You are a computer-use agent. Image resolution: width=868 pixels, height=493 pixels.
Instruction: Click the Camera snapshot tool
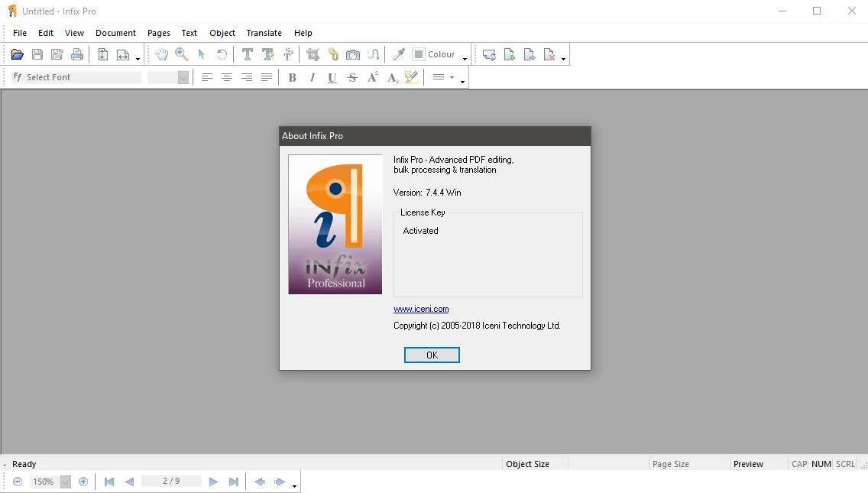[x=353, y=54]
